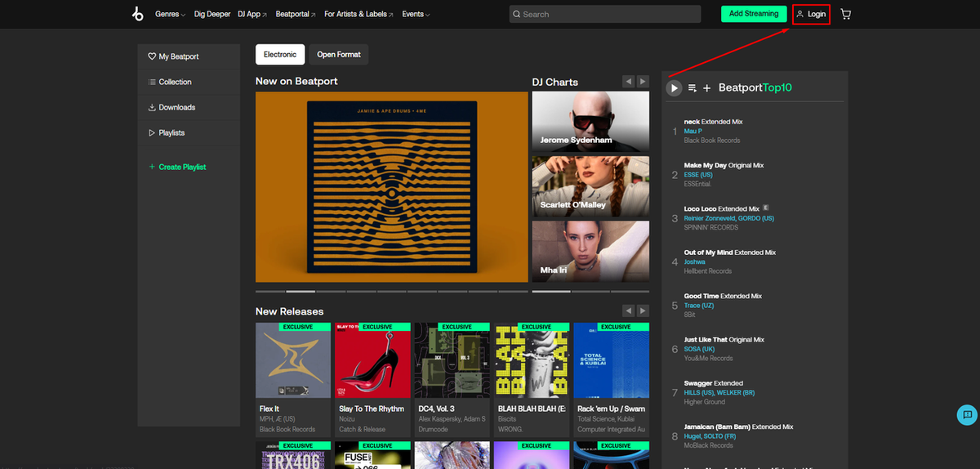The width and height of the screenshot is (980, 469).
Task: Play the Beatport Top 10 chart
Action: click(674, 87)
